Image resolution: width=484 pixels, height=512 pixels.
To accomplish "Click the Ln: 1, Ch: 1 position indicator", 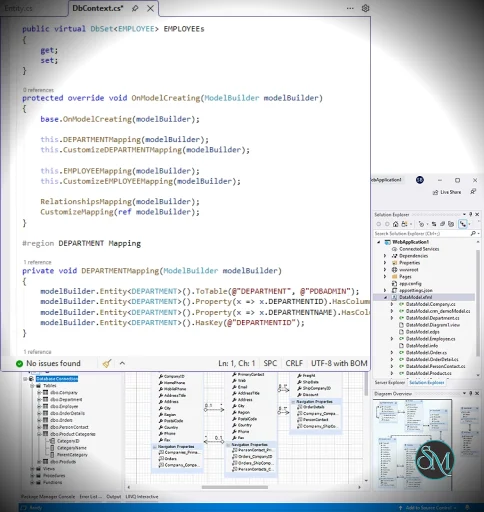I will [x=237, y=363].
